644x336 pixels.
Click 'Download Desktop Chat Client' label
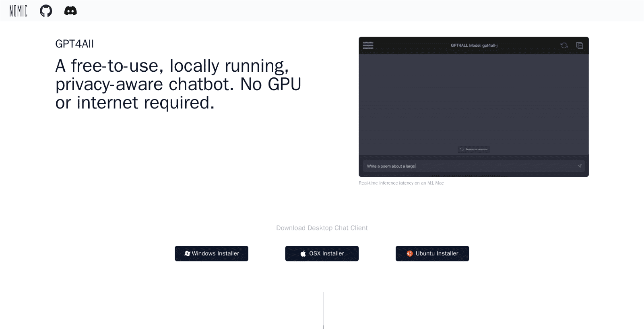(x=322, y=228)
